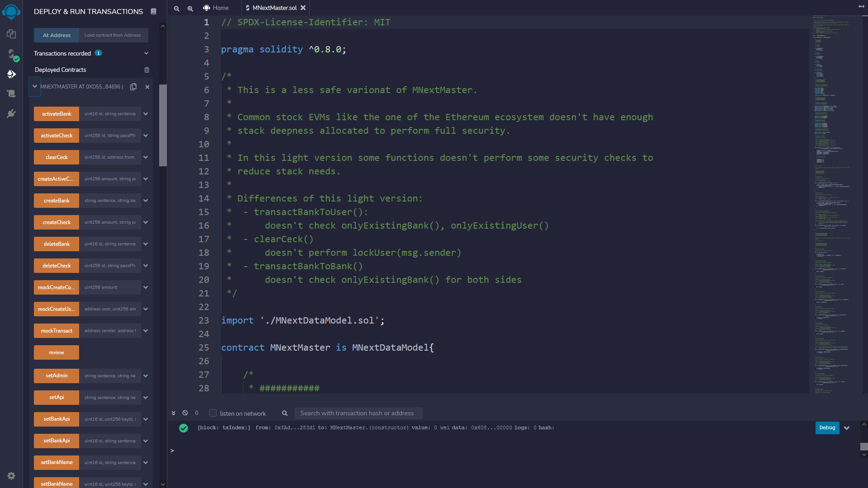The width and height of the screenshot is (868, 488).
Task: Expand Transactions recorded section
Action: 146,53
